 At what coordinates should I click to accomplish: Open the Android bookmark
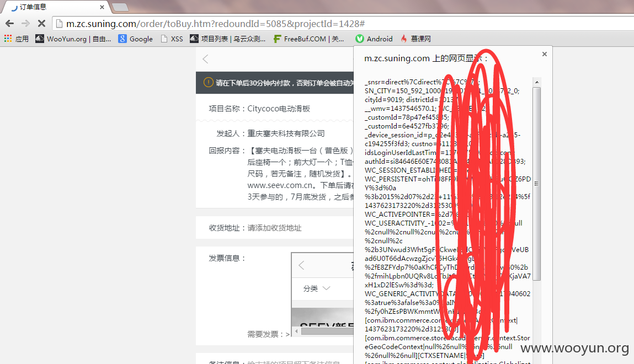[x=374, y=39]
